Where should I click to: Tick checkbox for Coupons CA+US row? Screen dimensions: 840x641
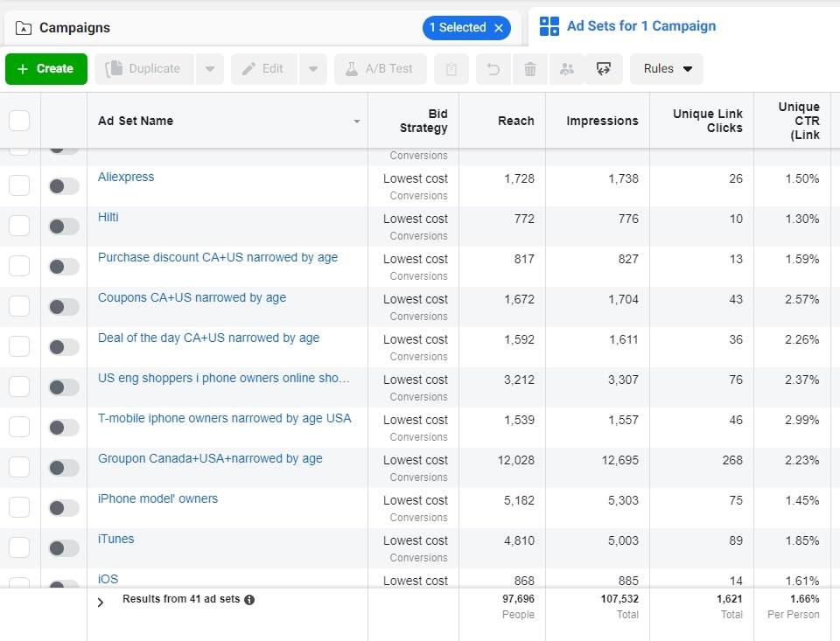19,306
